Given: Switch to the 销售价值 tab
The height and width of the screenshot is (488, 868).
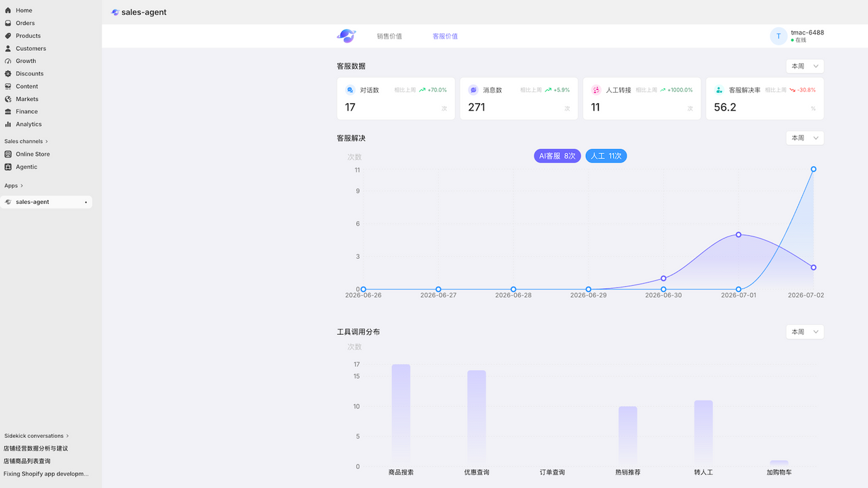Looking at the screenshot, I should pos(389,36).
